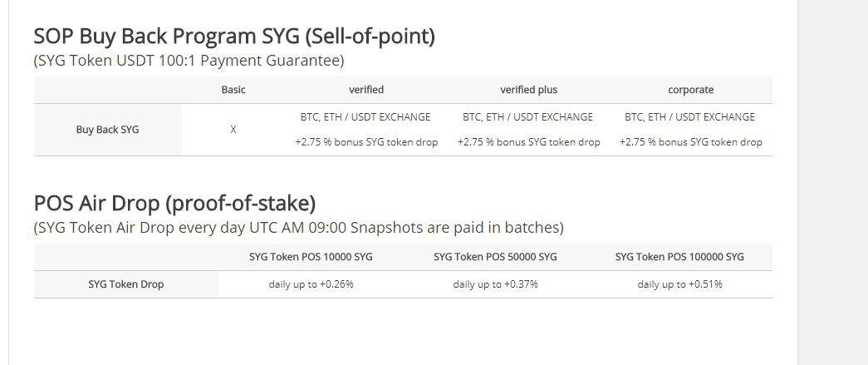Image resolution: width=868 pixels, height=365 pixels.
Task: Select the UTC AM 09:00 Snapshots subtitle
Action: 298,228
